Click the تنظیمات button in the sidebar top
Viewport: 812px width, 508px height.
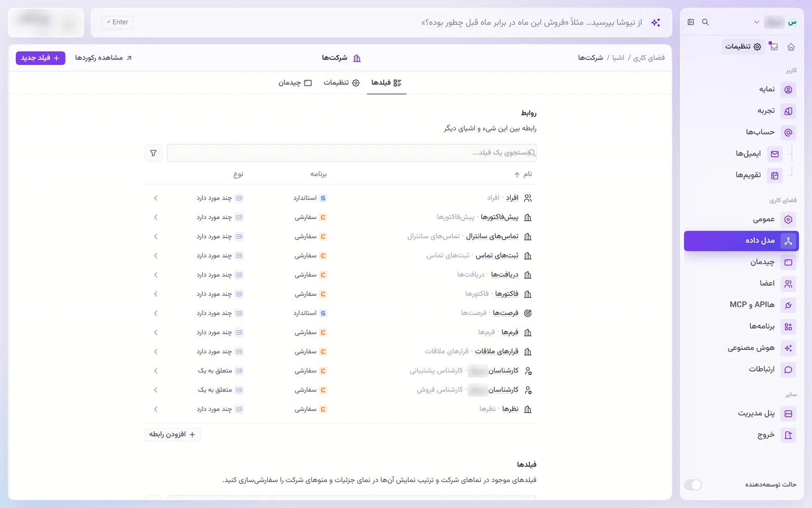click(743, 47)
